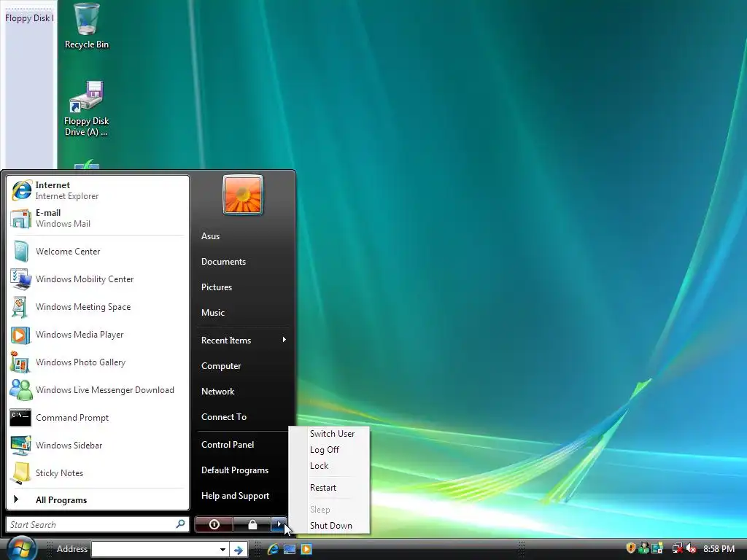Viewport: 747px width, 560px height.
Task: Click the power button in Start menu
Action: tap(214, 524)
